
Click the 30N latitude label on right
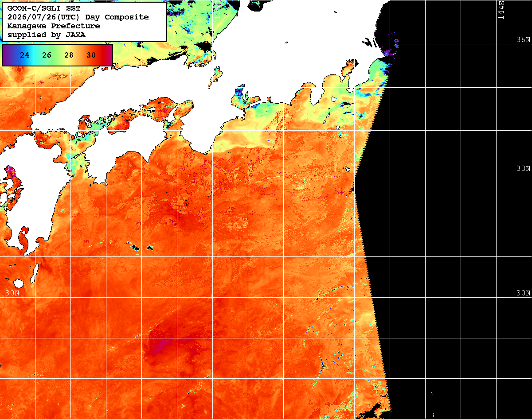pos(523,293)
